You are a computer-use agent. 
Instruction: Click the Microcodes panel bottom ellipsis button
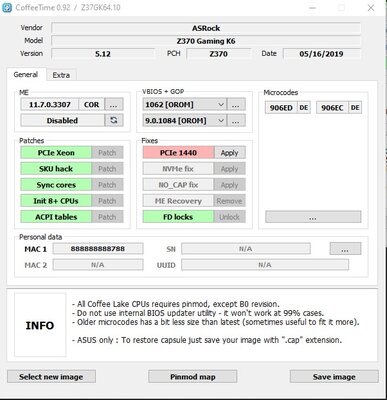(313, 217)
